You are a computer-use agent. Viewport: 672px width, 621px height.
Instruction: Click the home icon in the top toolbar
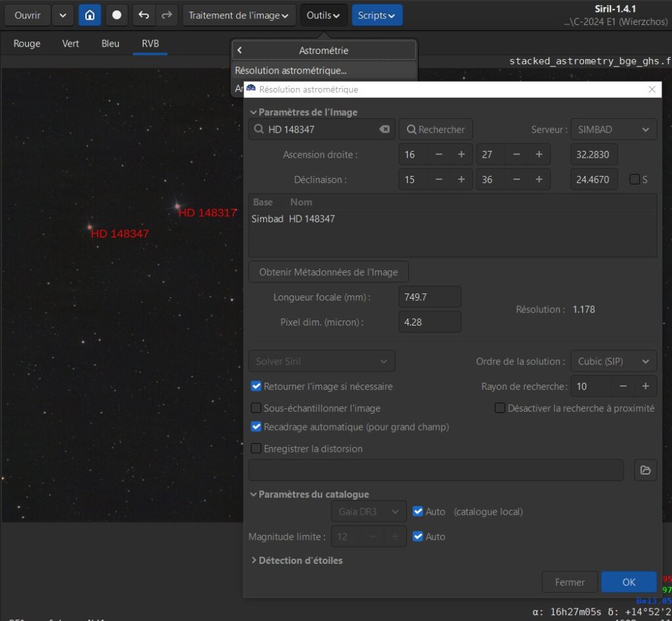(90, 15)
